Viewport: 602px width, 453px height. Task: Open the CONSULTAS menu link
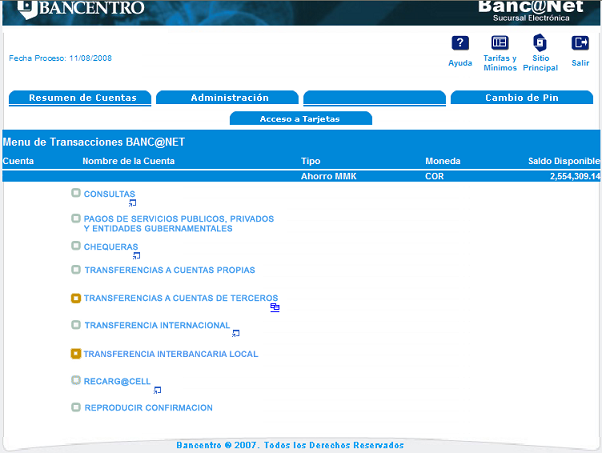109,194
